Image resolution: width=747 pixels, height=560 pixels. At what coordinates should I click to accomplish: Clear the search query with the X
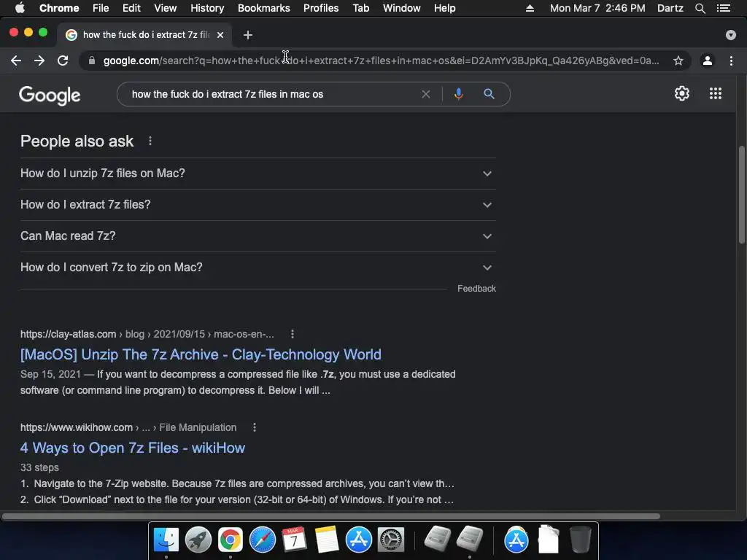(x=426, y=94)
